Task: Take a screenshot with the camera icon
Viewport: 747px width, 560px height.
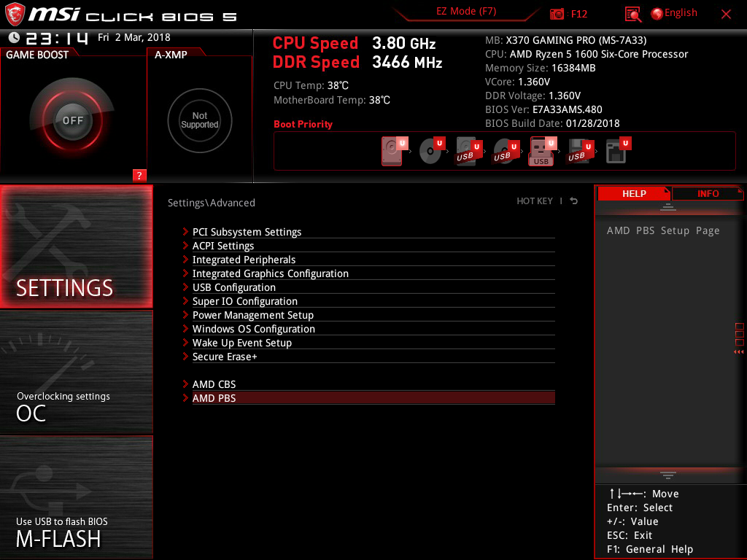Action: (x=557, y=15)
